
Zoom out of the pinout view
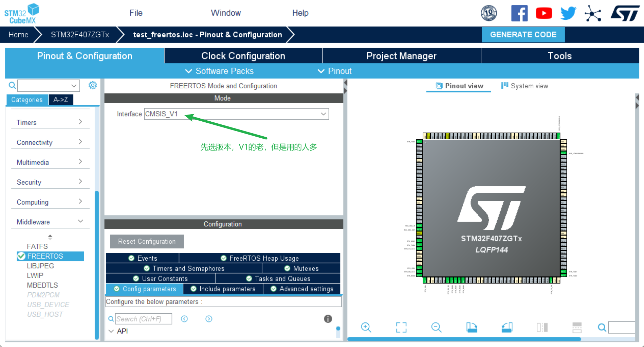point(436,327)
